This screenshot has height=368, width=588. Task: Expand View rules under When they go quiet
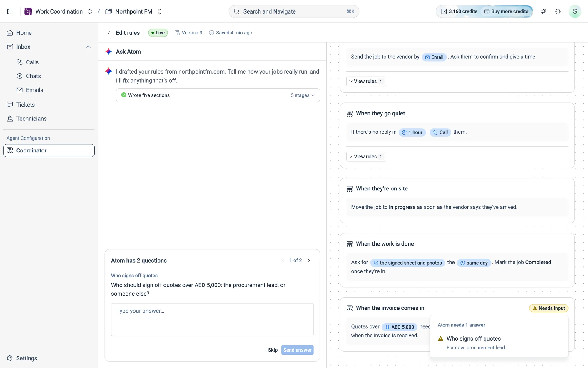[x=366, y=157]
